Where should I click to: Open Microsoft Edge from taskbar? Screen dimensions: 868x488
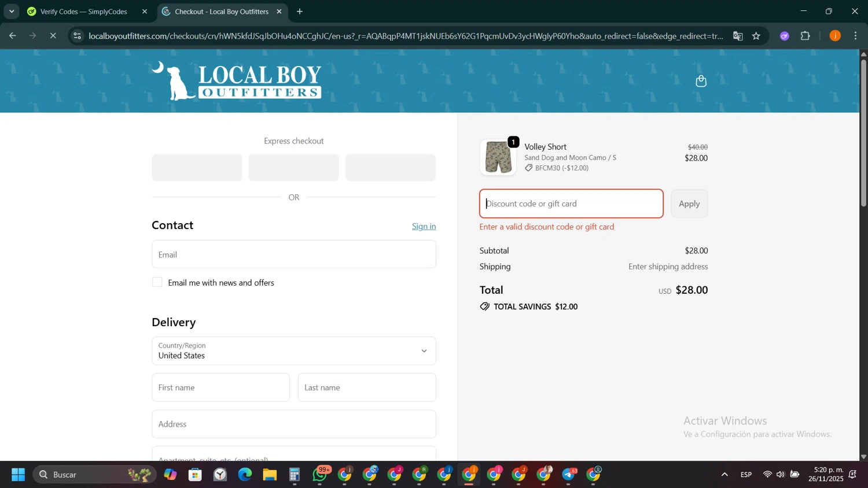[x=245, y=475]
